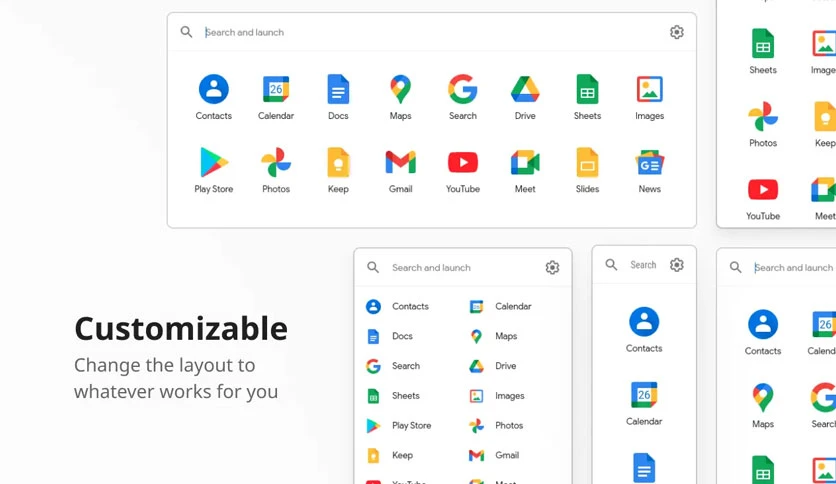This screenshot has width=836, height=484.
Task: Select Contacts in the two-column list panel
Action: [398, 306]
